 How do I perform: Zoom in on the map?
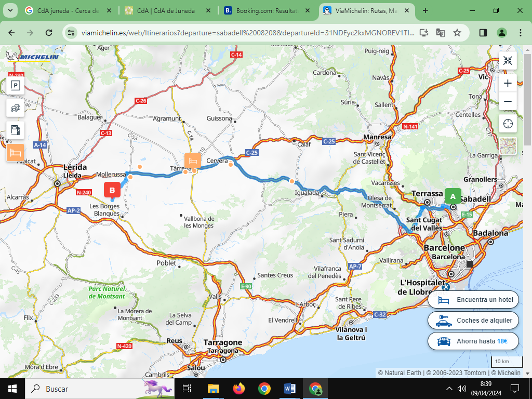click(508, 84)
